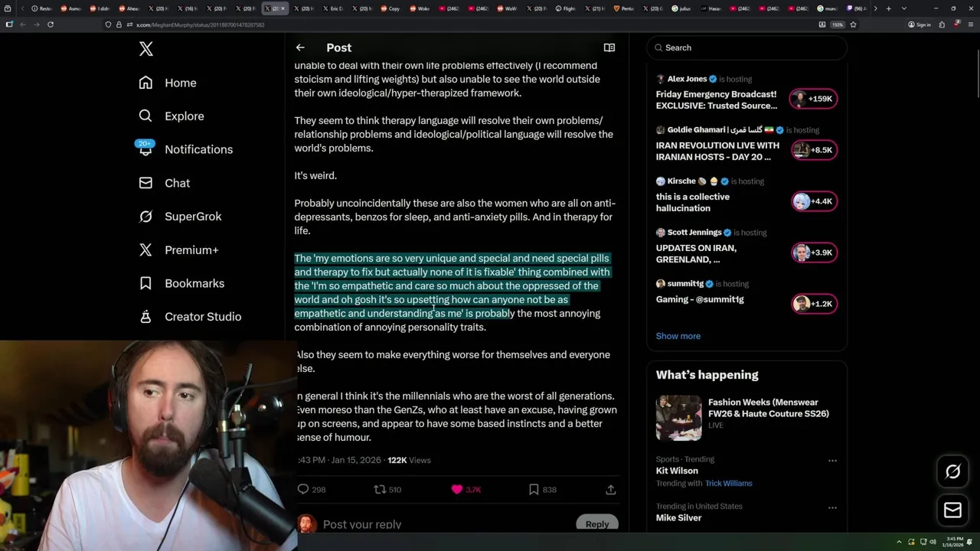The height and width of the screenshot is (551, 980).
Task: Click the Notifications bell icon with badge
Action: click(145, 148)
